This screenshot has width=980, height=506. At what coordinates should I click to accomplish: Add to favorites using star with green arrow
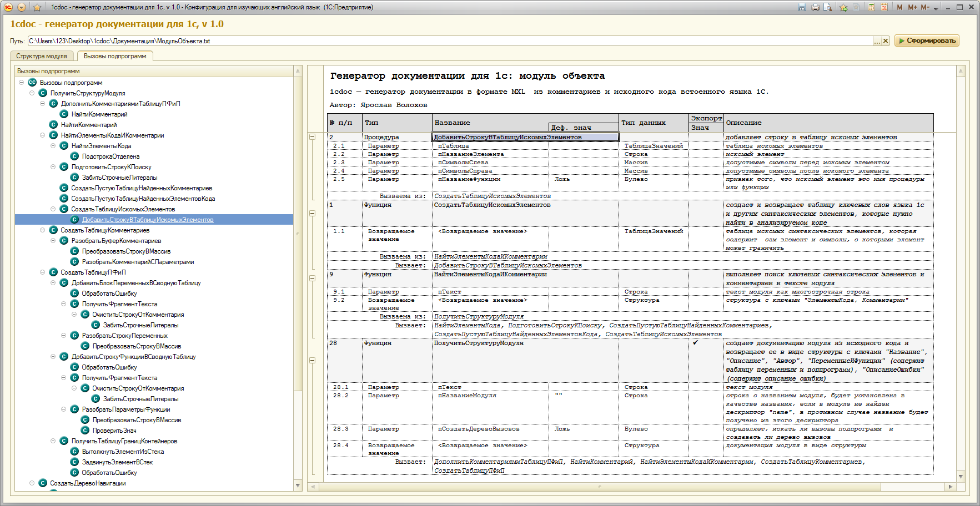843,7
